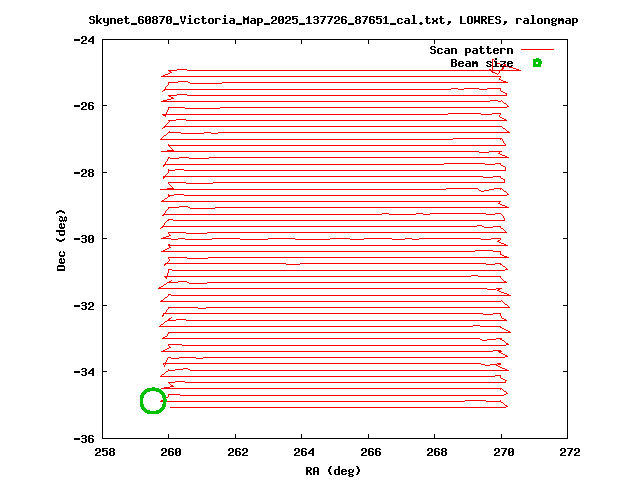Image resolution: width=640 pixels, height=480 pixels.
Task: Click the x-axis tick label 258
Action: click(x=105, y=452)
